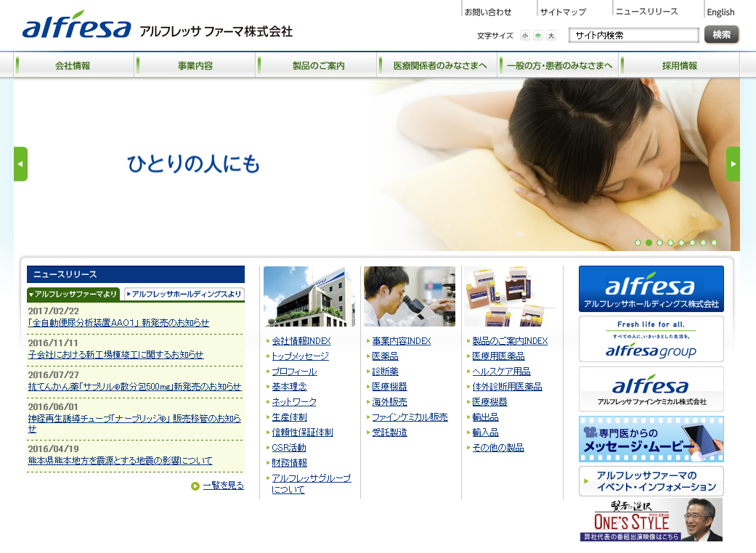This screenshot has width=756, height=553.
Task: Select the sixth carousel dot
Action: pos(692,243)
